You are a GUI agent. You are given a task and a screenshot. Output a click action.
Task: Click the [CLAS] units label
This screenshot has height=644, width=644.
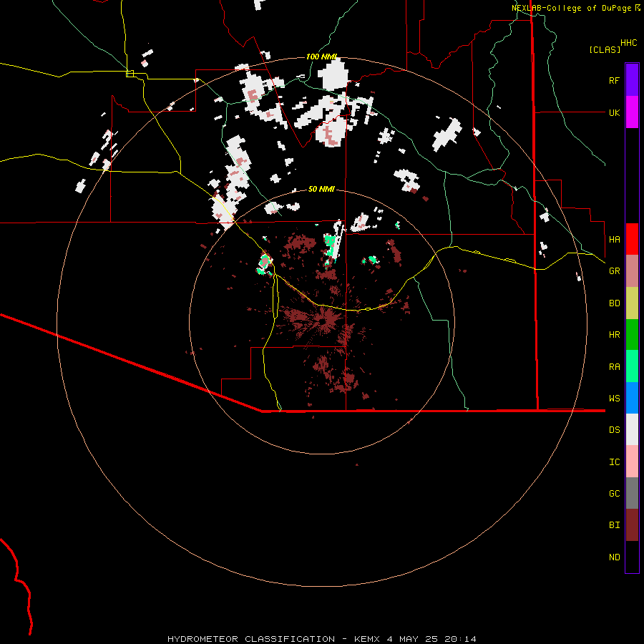(x=605, y=49)
